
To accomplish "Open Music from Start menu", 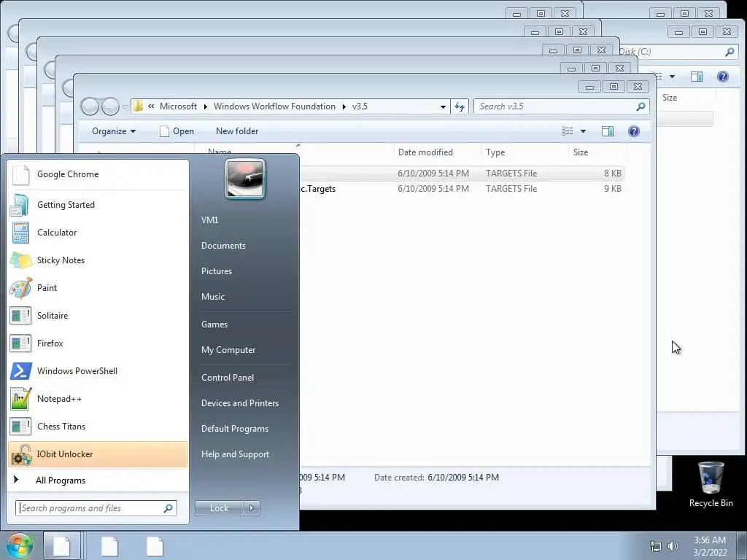I will click(212, 297).
